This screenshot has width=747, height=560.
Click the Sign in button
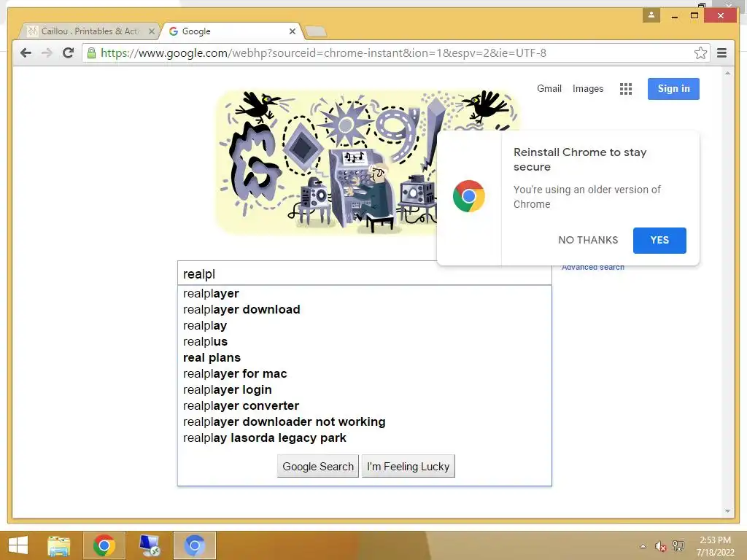673,88
